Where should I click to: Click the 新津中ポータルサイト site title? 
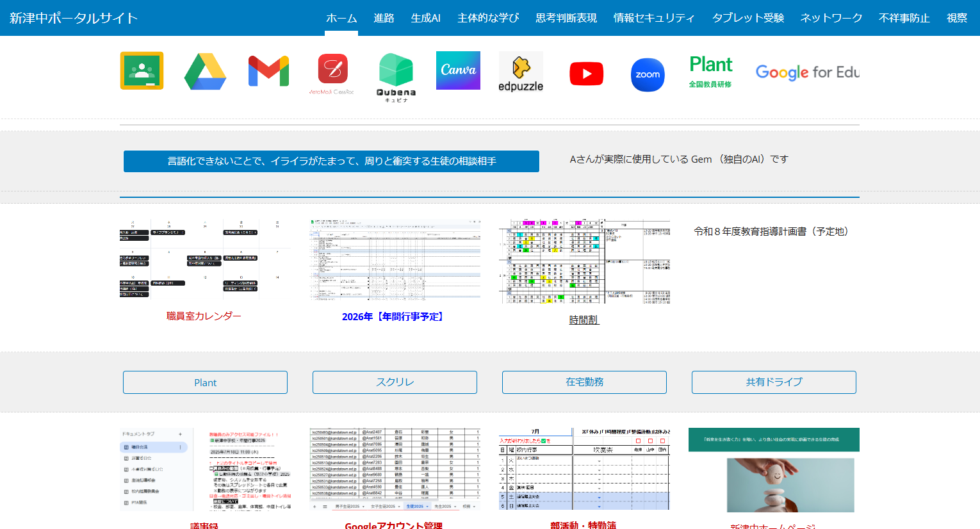pos(74,18)
